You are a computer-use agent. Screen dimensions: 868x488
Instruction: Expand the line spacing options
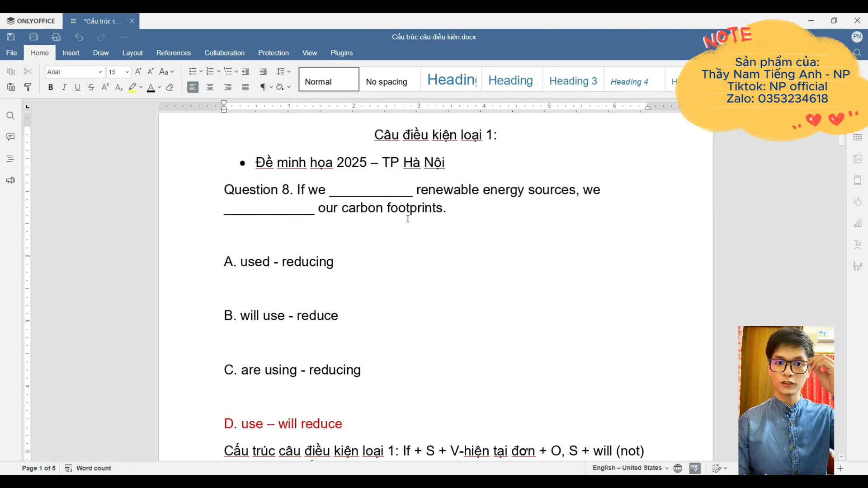[x=288, y=71]
